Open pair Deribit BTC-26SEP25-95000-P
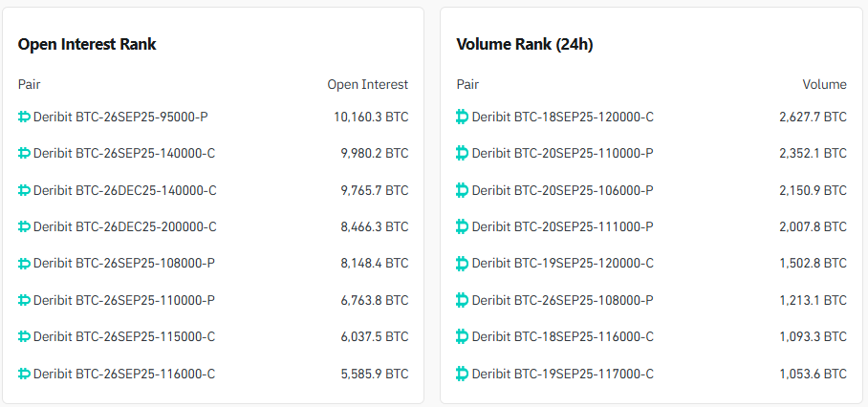Screen dimensions: 868x407 click(x=120, y=118)
